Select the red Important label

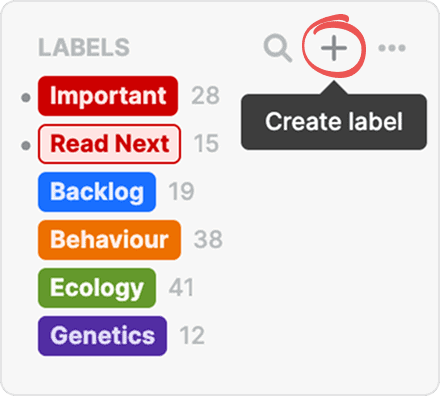pyautogui.click(x=108, y=96)
